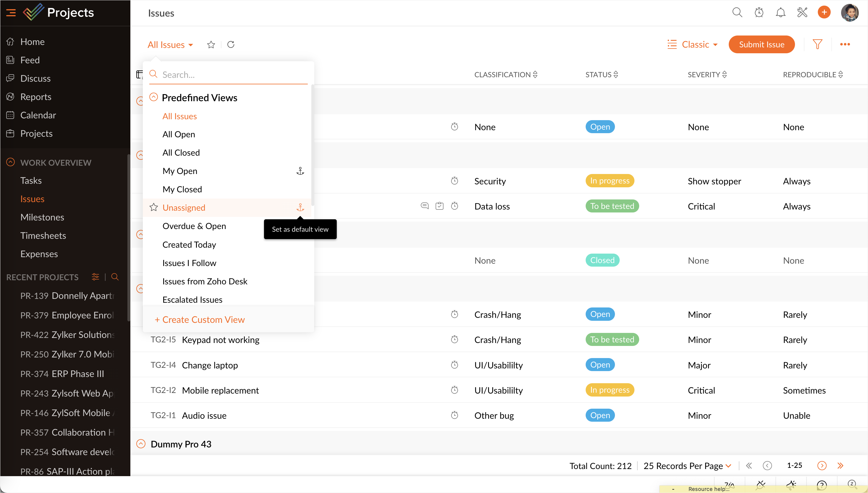Select Overdue & Open view

[x=194, y=226]
